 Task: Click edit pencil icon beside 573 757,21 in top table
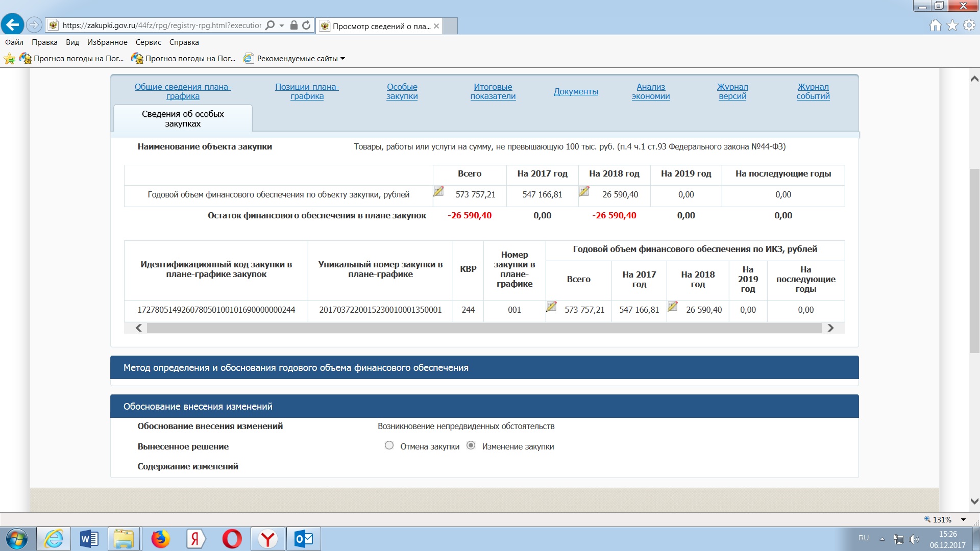pyautogui.click(x=438, y=191)
